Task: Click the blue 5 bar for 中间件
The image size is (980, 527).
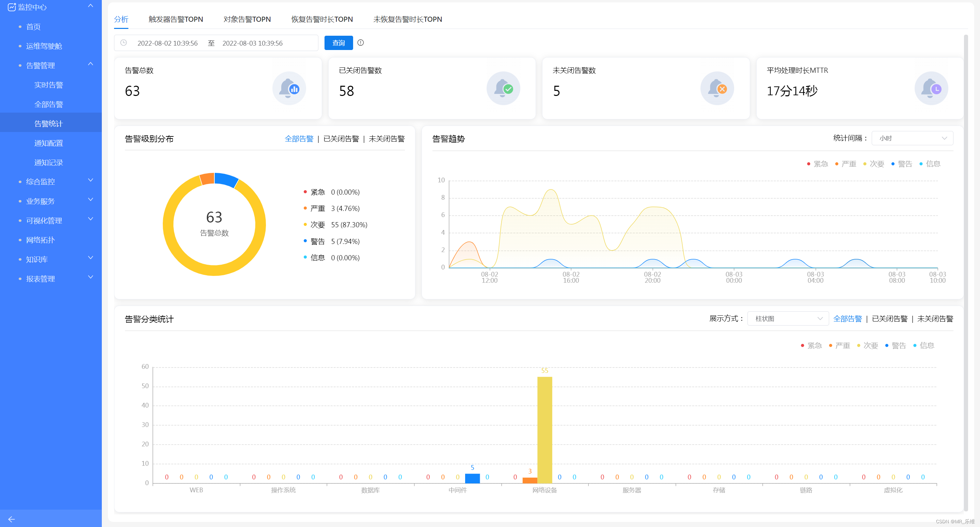Action: 472,478
